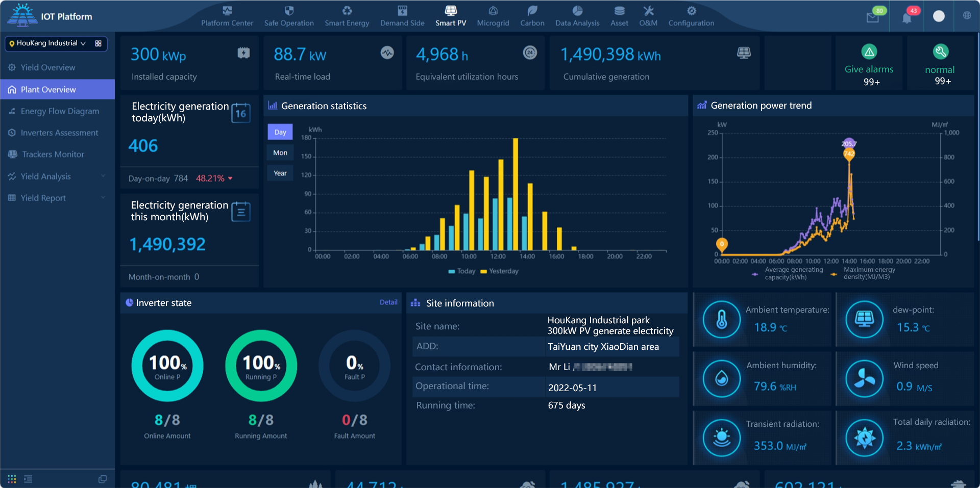Click the notification bell icon
The image size is (980, 488).
(906, 18)
